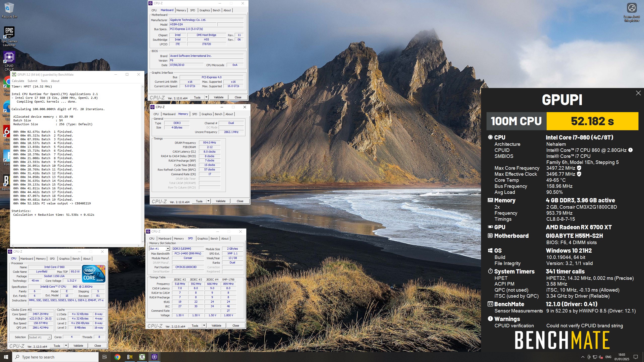Click 'CB840E219' PI value output in GPUPI log
The height and width of the screenshot is (362, 644).
[x=83, y=203]
